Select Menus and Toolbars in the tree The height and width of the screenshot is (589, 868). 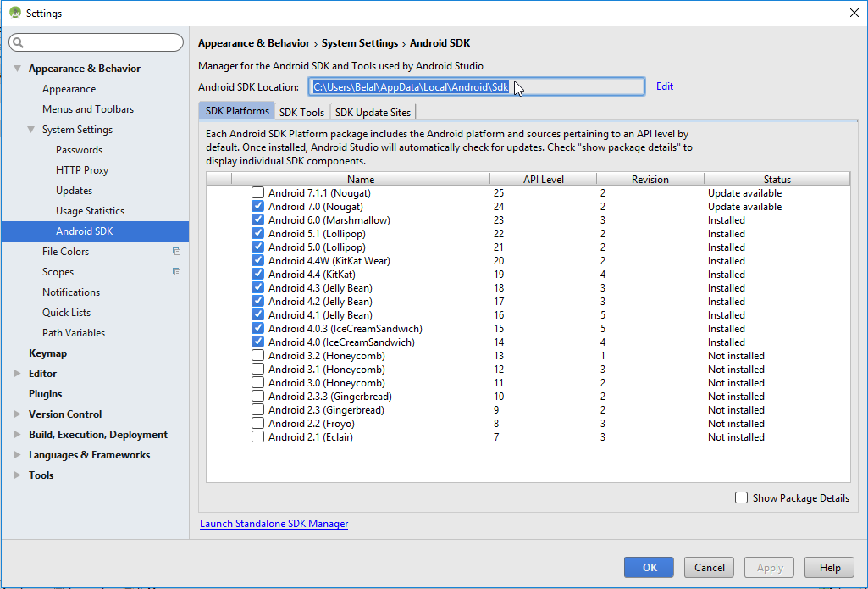coord(88,109)
